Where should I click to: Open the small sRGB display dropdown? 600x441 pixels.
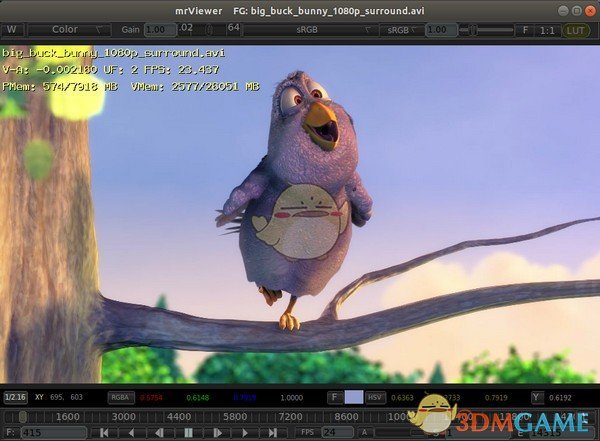click(402, 29)
